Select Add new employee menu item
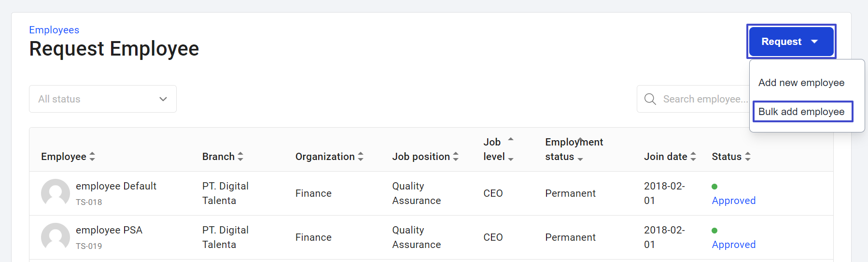Image resolution: width=868 pixels, height=262 pixels. click(x=801, y=83)
